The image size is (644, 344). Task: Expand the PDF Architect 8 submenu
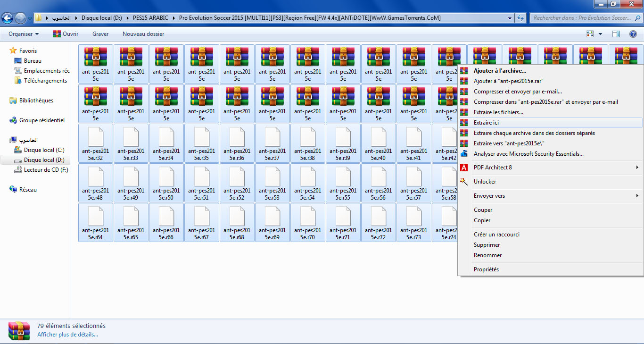point(637,168)
